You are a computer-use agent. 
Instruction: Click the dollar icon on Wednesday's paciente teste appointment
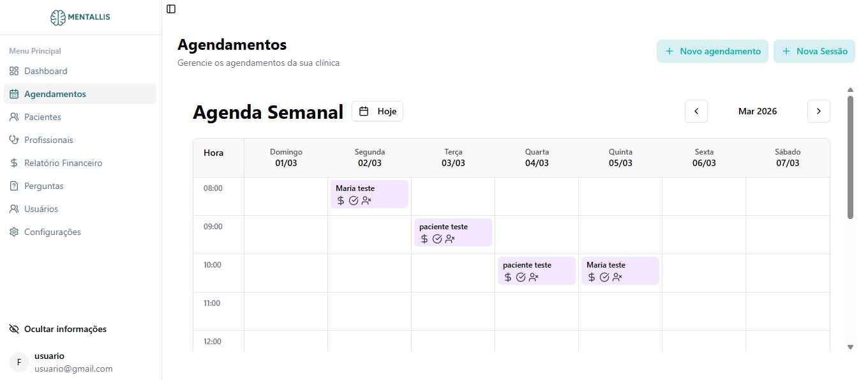(507, 277)
